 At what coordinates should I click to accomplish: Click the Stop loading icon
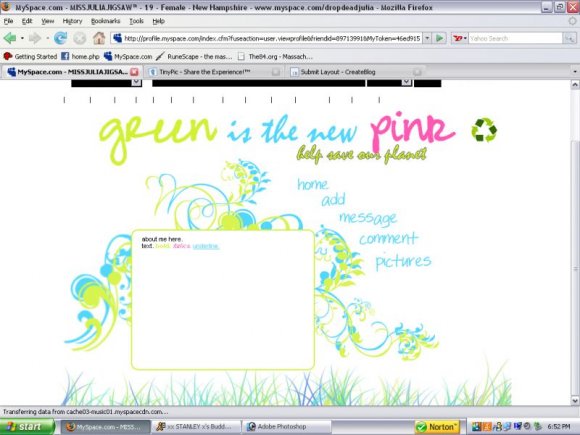80,38
